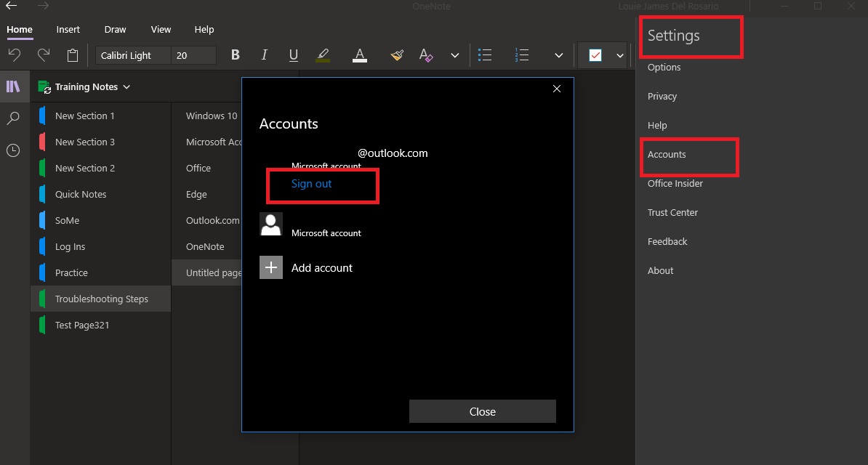Open recent notes clock icon

point(13,150)
